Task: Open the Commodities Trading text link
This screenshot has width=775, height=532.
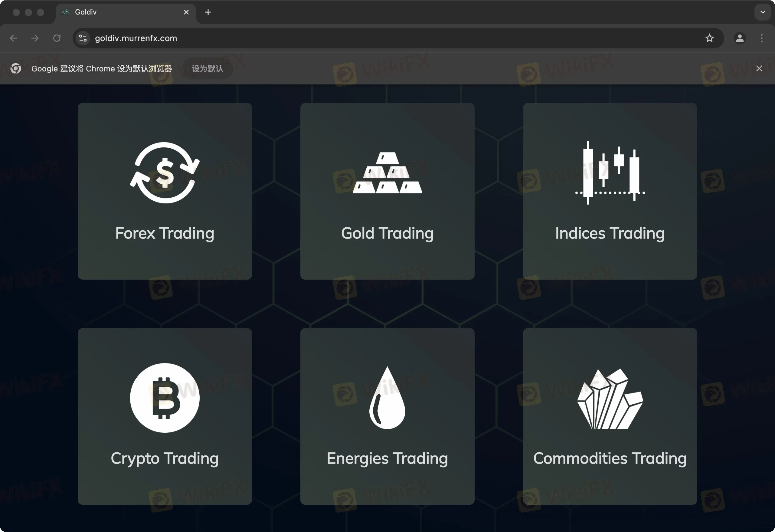Action: point(610,458)
